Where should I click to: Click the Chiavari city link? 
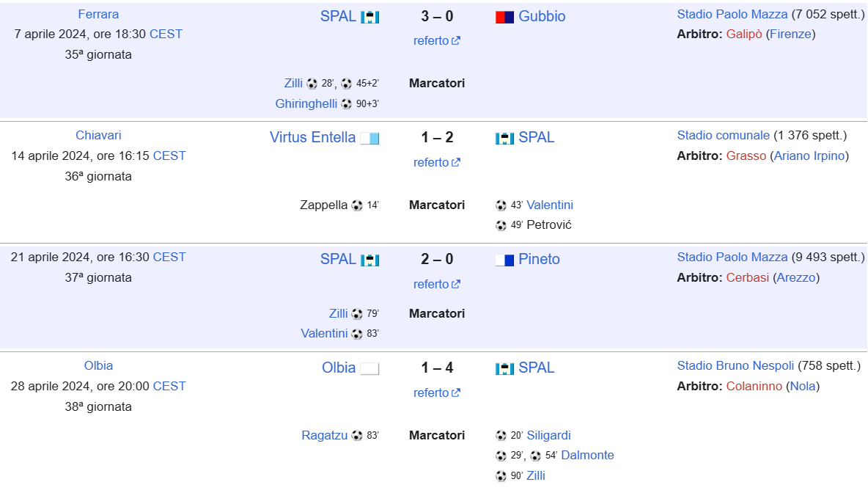coord(98,135)
